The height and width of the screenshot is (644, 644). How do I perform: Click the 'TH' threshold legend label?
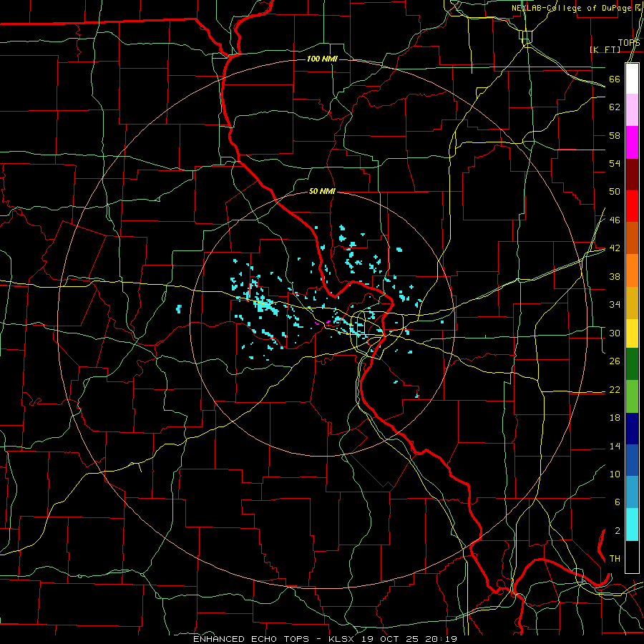[x=615, y=559]
